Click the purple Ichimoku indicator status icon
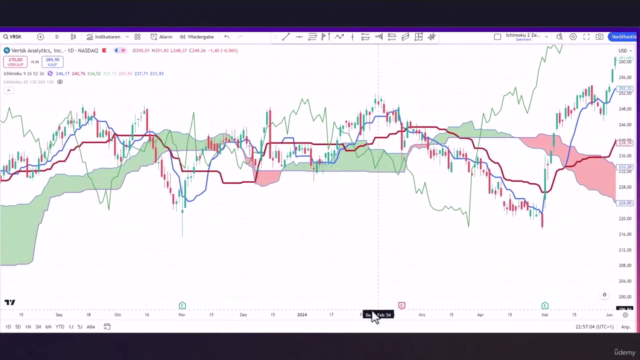640x360 pixels. tap(50, 73)
